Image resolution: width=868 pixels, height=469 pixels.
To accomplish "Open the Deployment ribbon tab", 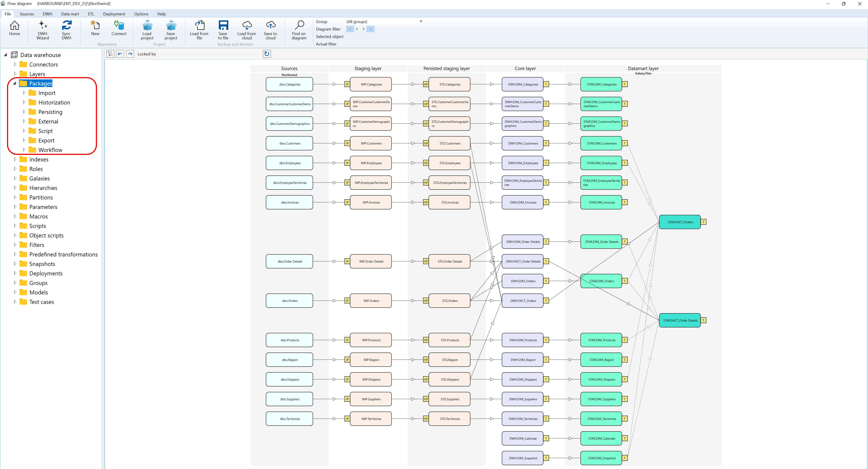I will (114, 14).
